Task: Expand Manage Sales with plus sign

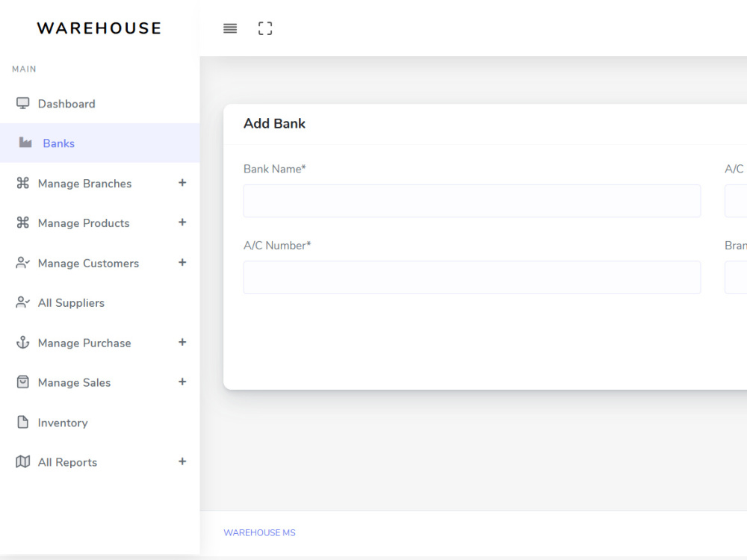Action: (x=182, y=382)
